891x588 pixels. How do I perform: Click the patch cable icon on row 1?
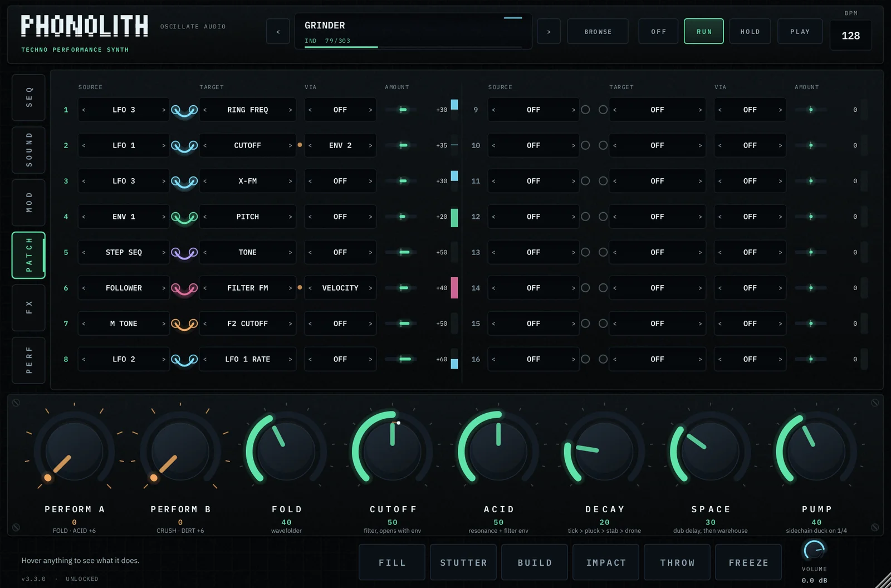coord(184,111)
